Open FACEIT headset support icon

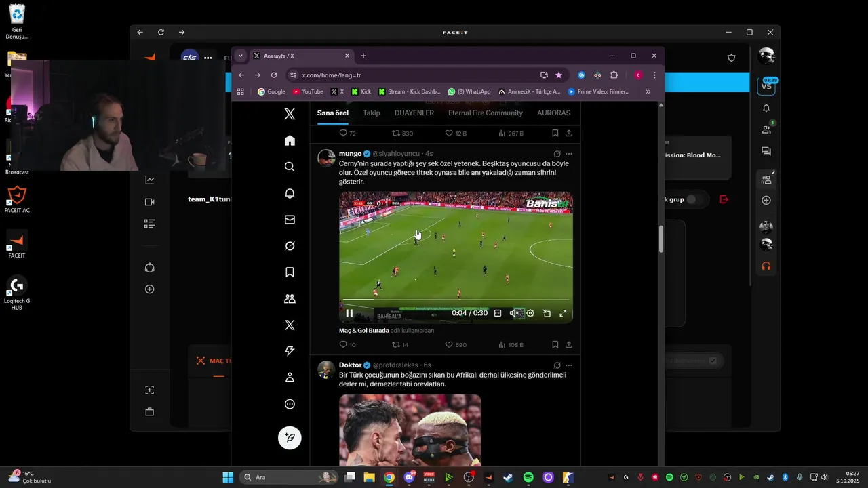766,266
